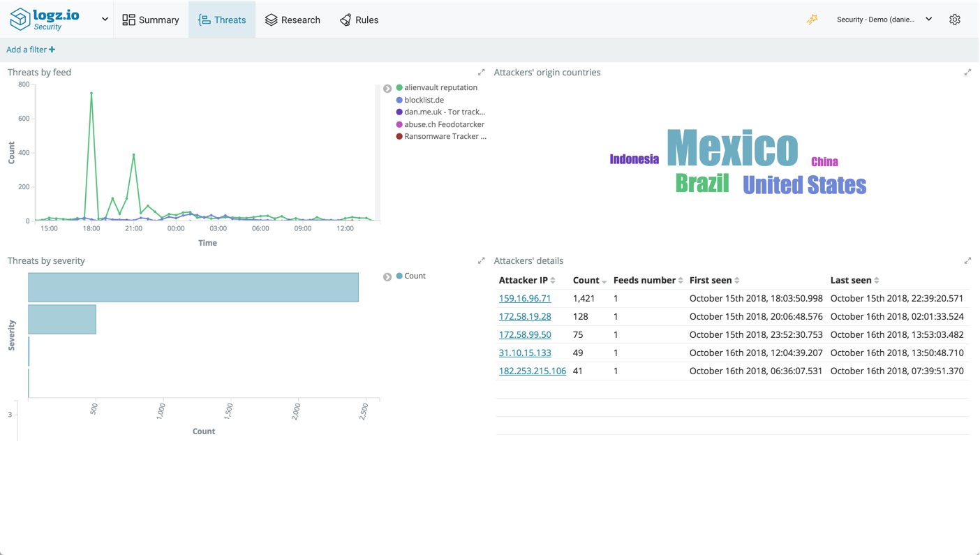Click last seen October 16th 2018, 13:53:03.482
The image size is (980, 555).
[x=897, y=334]
